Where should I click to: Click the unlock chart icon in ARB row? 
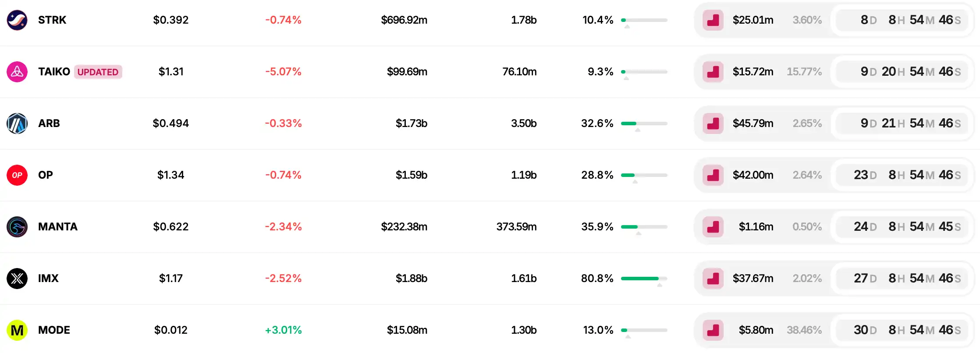click(713, 124)
